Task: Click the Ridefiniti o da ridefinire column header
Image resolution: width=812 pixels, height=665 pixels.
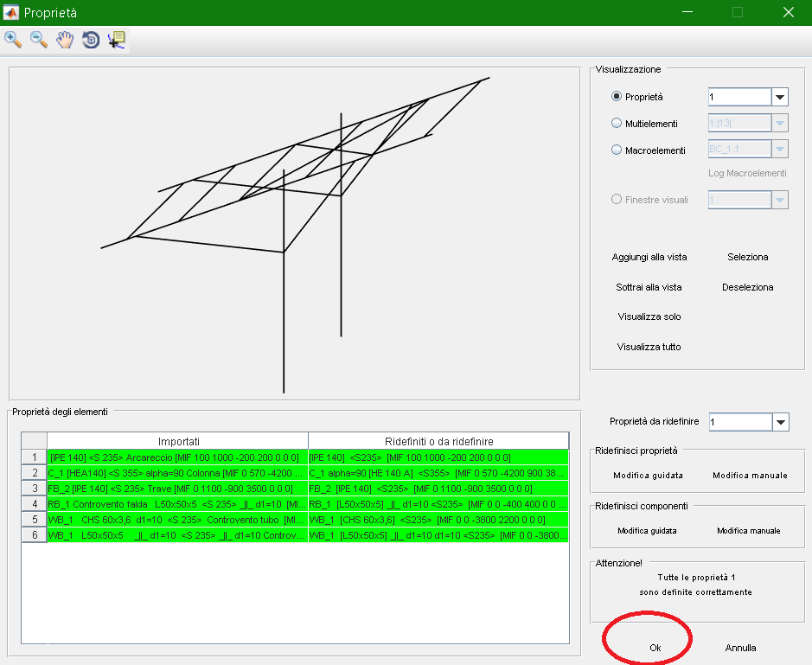Action: point(438,441)
